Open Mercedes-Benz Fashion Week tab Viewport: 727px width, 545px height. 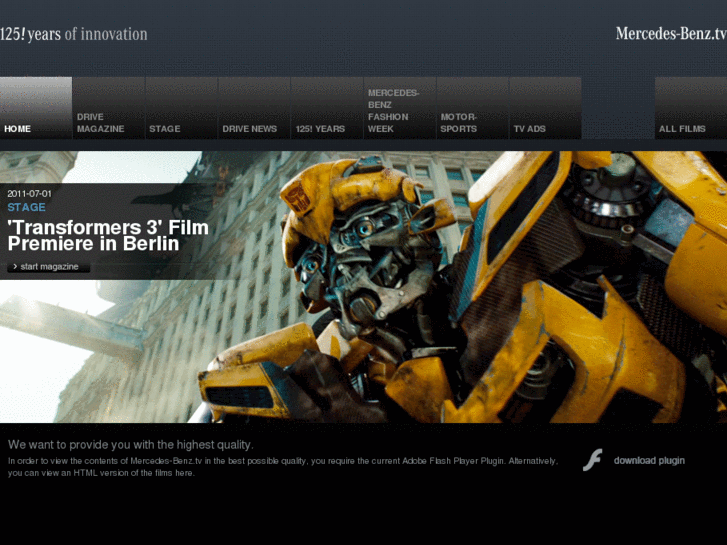400,108
